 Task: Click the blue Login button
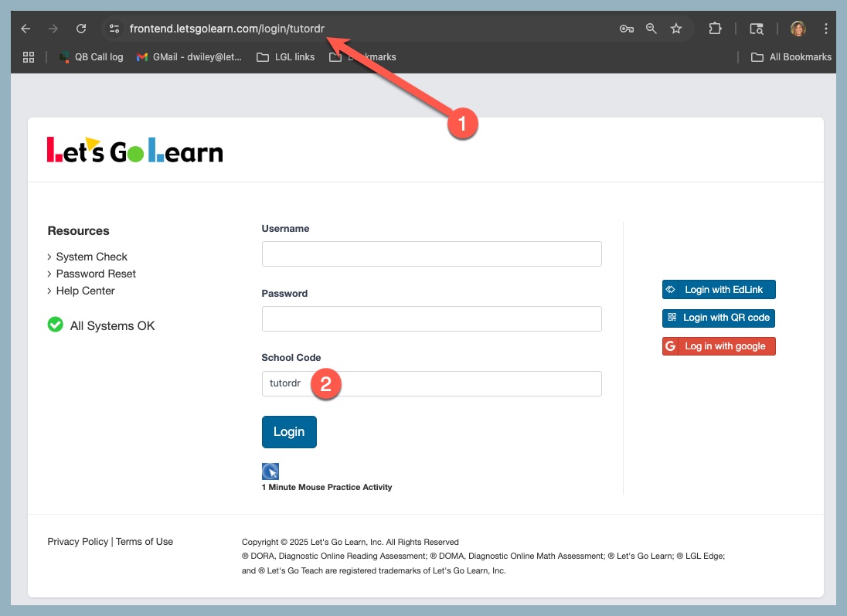289,432
